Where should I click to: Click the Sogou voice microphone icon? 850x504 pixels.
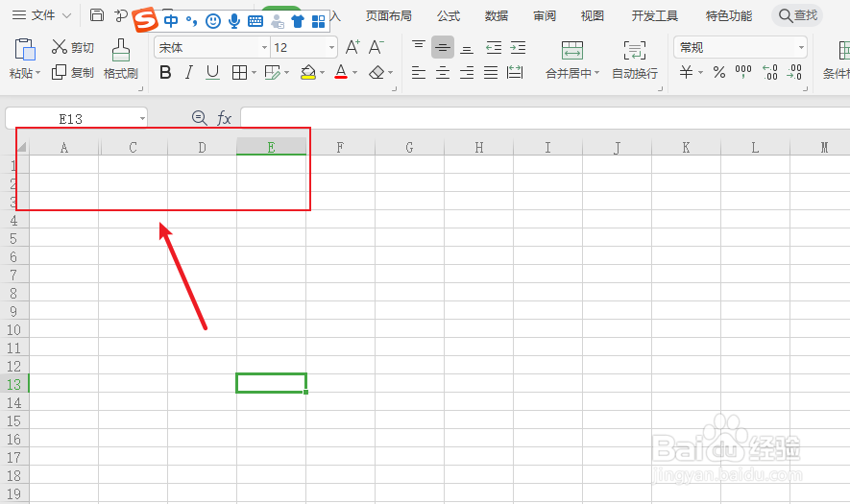pyautogui.click(x=234, y=21)
